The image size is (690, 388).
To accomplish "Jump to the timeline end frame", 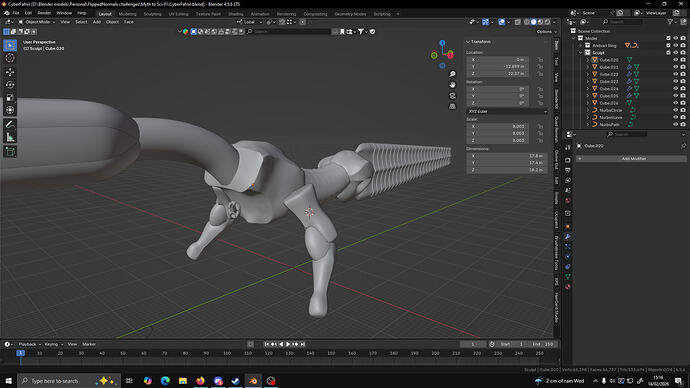I will (x=303, y=344).
